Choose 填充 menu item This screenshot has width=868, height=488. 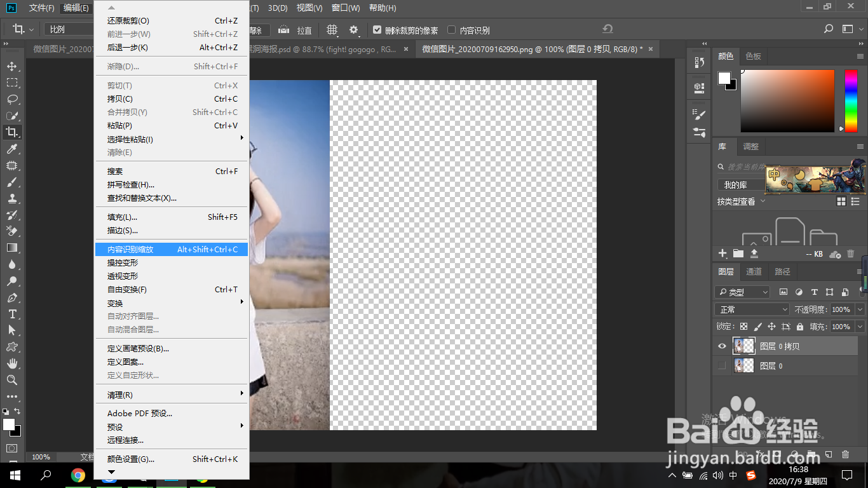click(x=172, y=217)
